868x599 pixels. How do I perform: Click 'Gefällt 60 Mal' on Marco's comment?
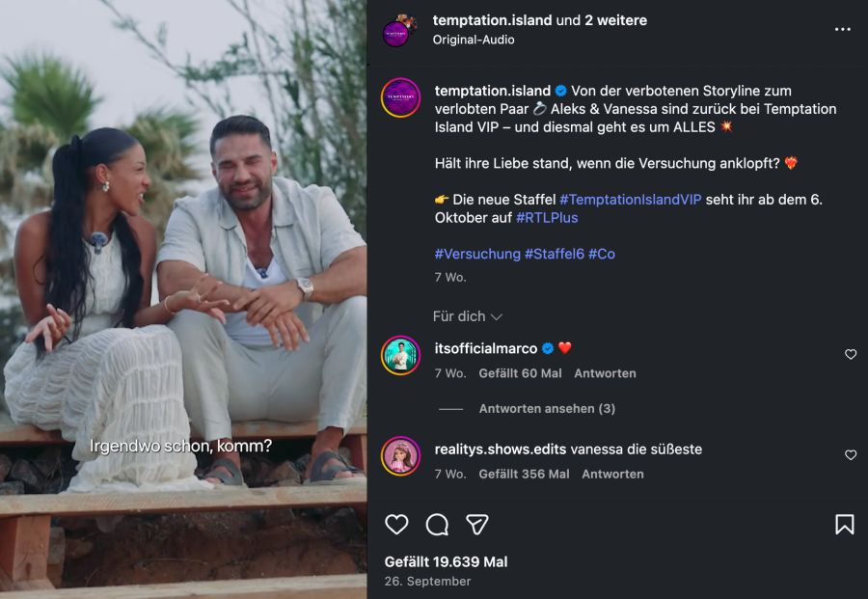click(x=521, y=373)
